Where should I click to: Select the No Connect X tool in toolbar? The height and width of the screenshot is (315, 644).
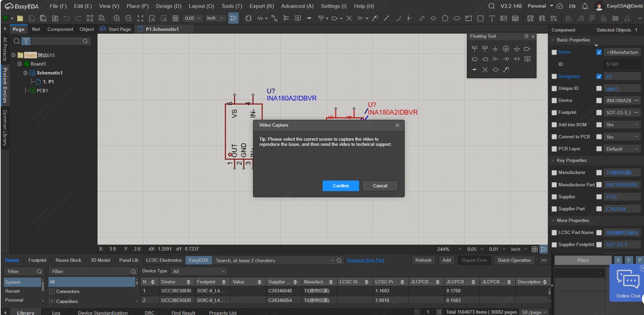coord(349,18)
